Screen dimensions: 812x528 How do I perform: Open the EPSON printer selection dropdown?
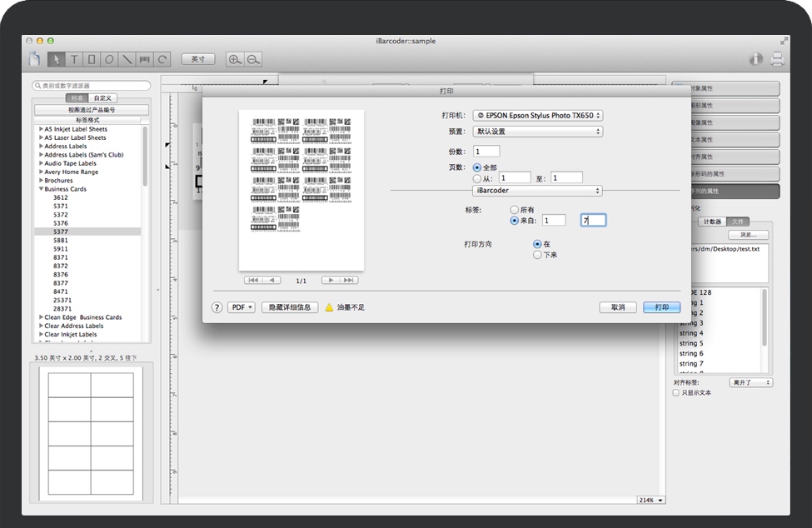[x=537, y=116]
